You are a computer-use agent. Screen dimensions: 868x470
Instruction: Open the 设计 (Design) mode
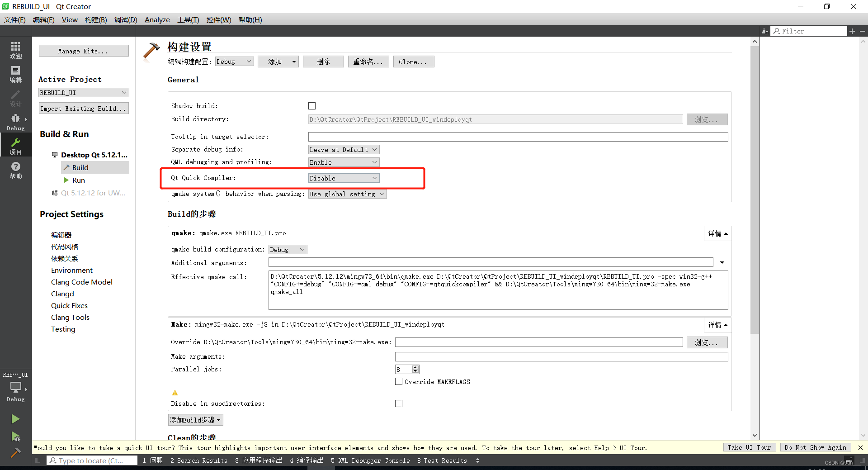pos(16,98)
